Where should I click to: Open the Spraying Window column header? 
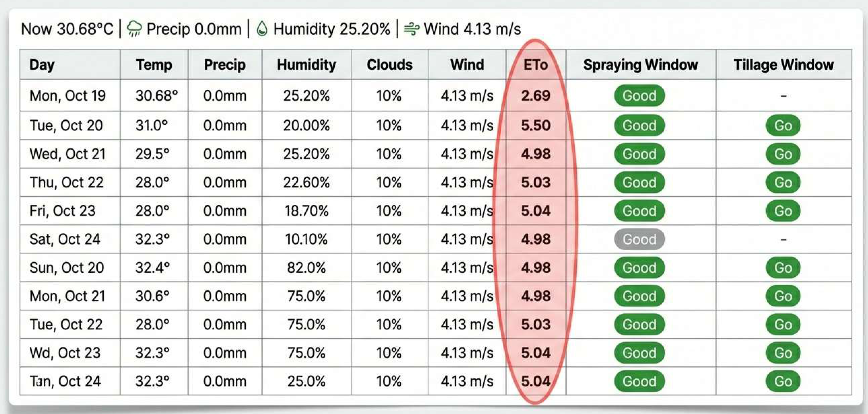640,65
